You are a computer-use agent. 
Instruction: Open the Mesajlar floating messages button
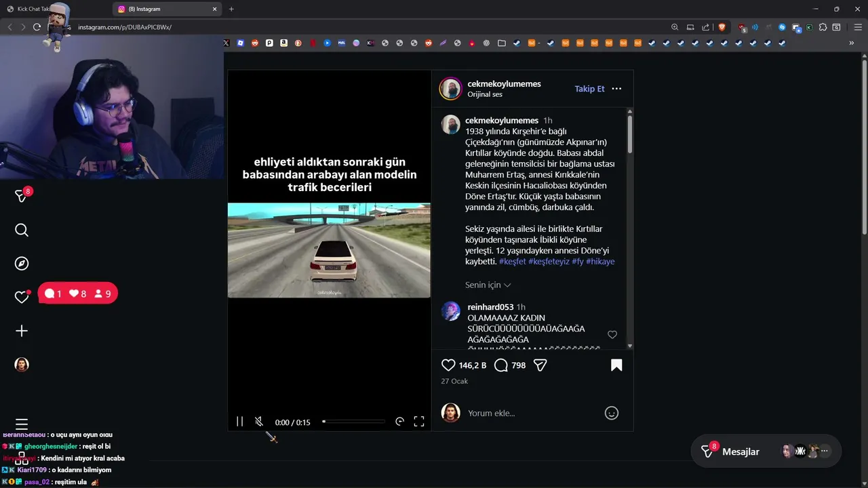tap(766, 451)
